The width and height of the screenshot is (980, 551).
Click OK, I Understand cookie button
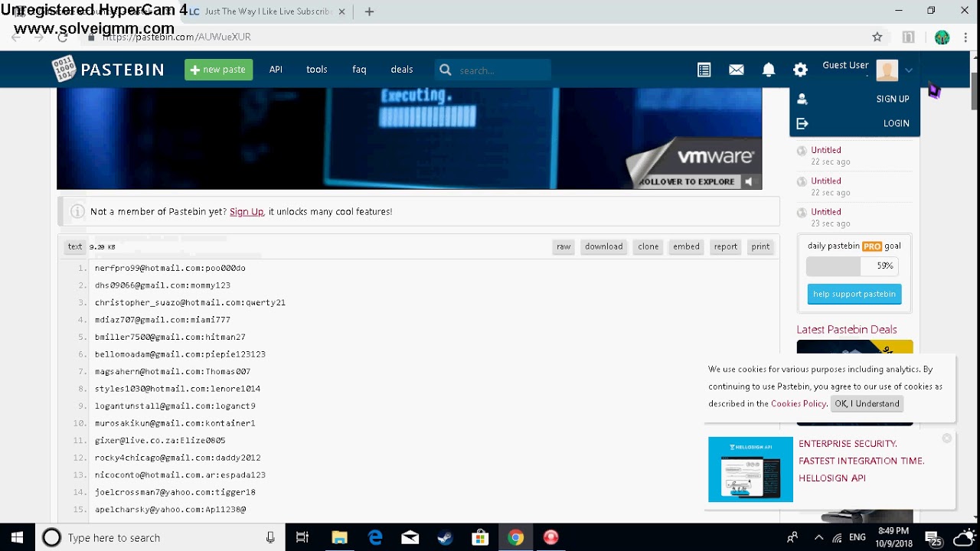tap(867, 403)
